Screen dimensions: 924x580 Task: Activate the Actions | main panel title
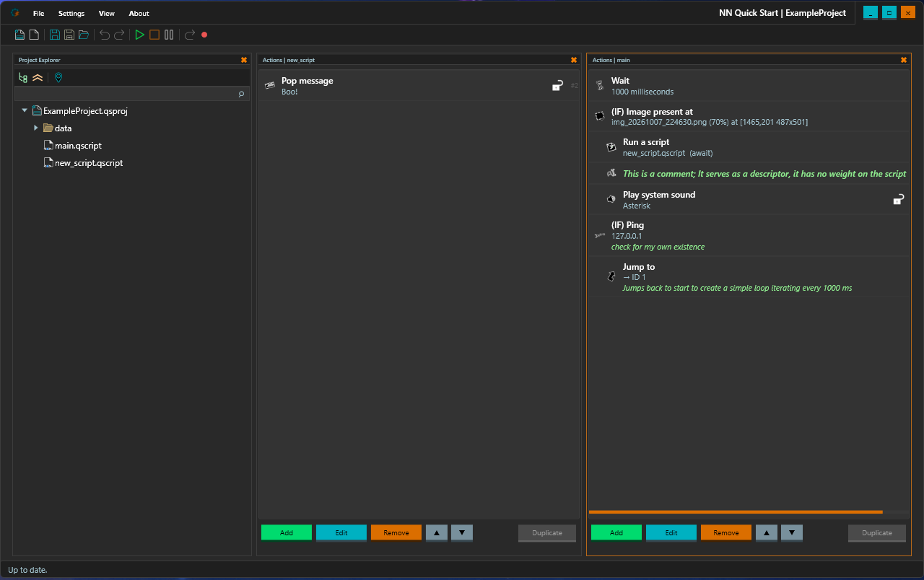[611, 60]
